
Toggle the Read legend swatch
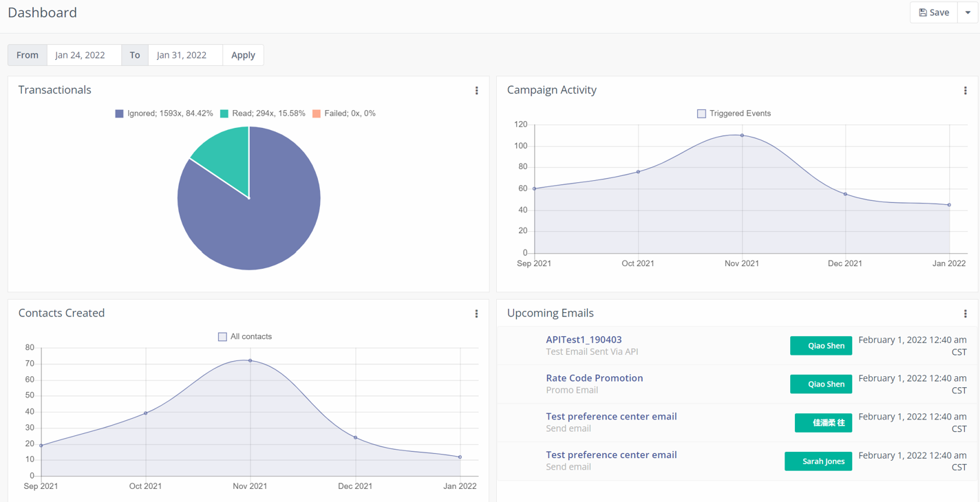point(224,113)
